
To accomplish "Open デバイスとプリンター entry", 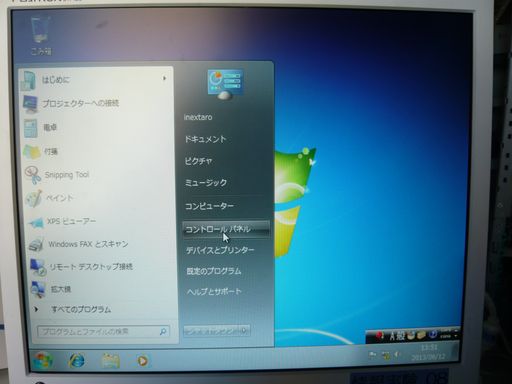I will pyautogui.click(x=220, y=250).
